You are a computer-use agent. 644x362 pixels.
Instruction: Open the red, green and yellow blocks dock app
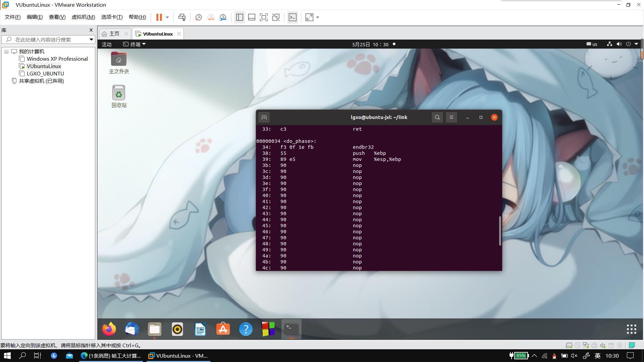(x=268, y=329)
